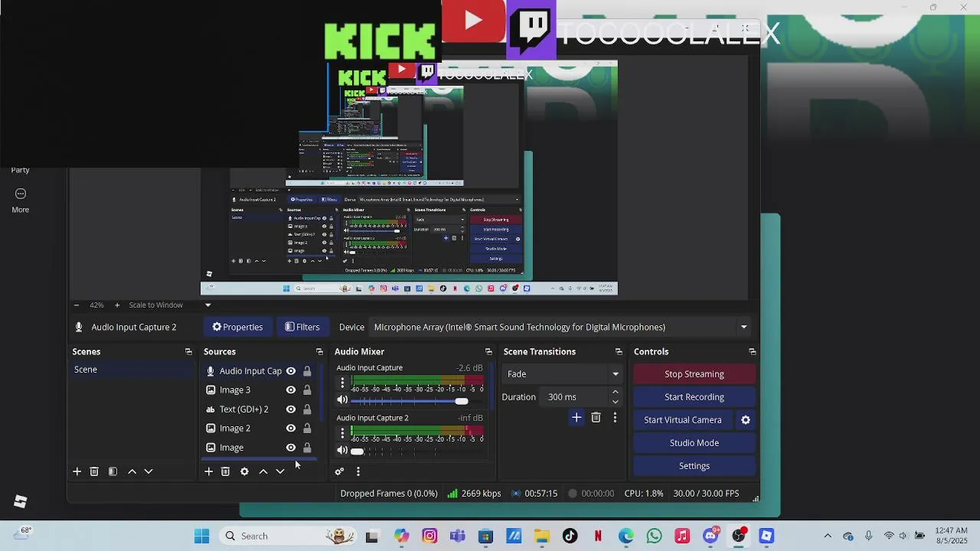Move the scene down with the Scenes down arrow
The height and width of the screenshot is (551, 980).
149,471
